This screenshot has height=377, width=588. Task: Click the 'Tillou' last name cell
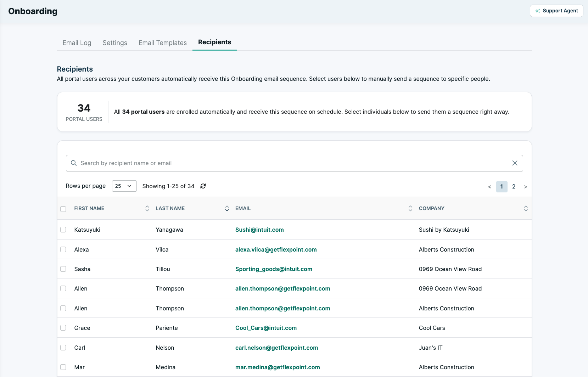[x=163, y=269]
